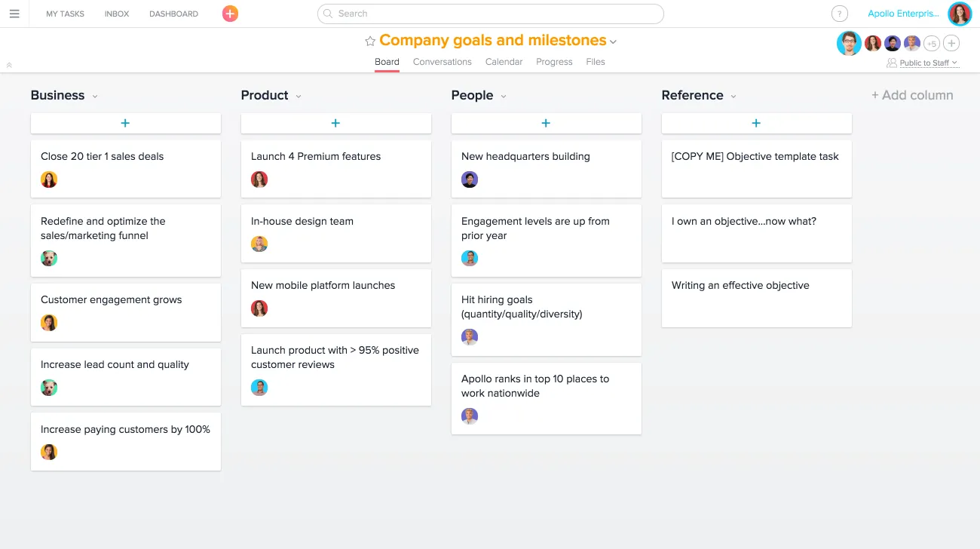Show the +5 additional members
The height and width of the screenshot is (549, 980).
932,44
